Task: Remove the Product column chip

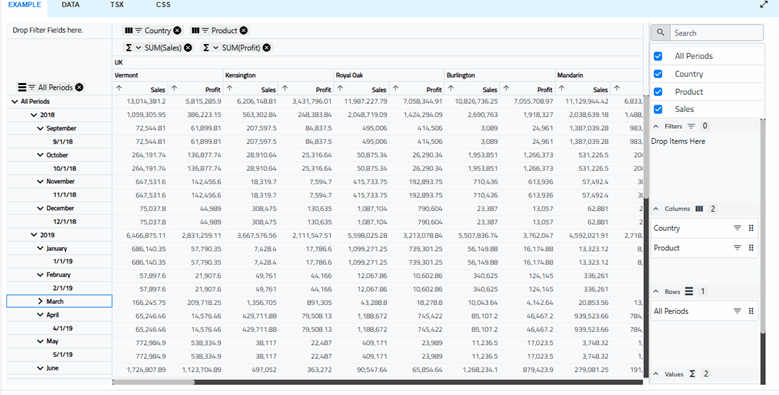Action: coord(243,30)
